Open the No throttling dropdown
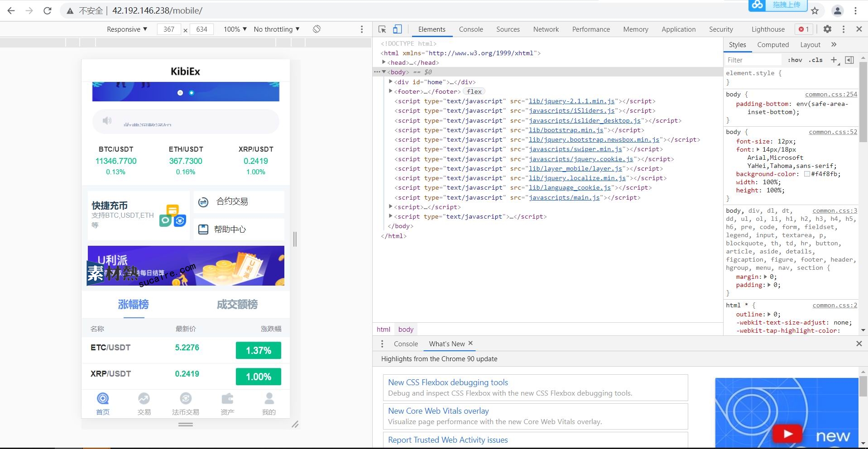Viewport: 868px width, 449px height. 277,29
